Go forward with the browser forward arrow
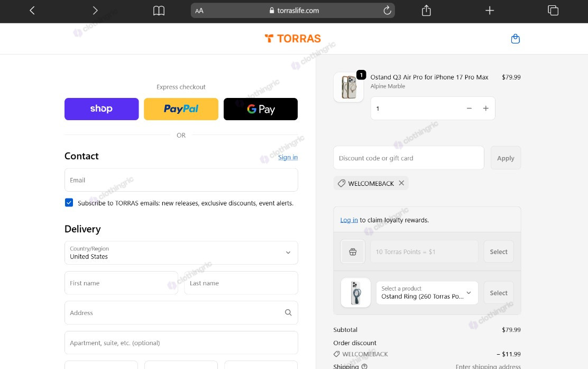This screenshot has width=588, height=369. pos(95,11)
